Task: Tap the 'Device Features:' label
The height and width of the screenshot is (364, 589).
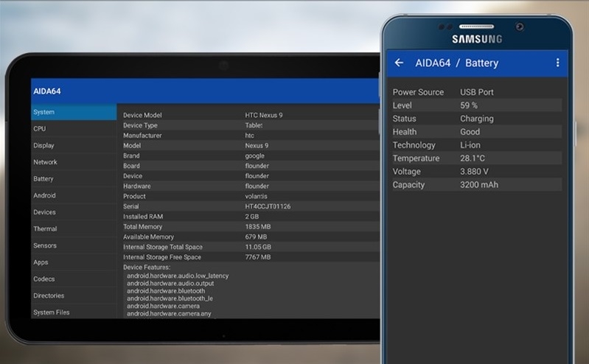Action: pos(147,267)
